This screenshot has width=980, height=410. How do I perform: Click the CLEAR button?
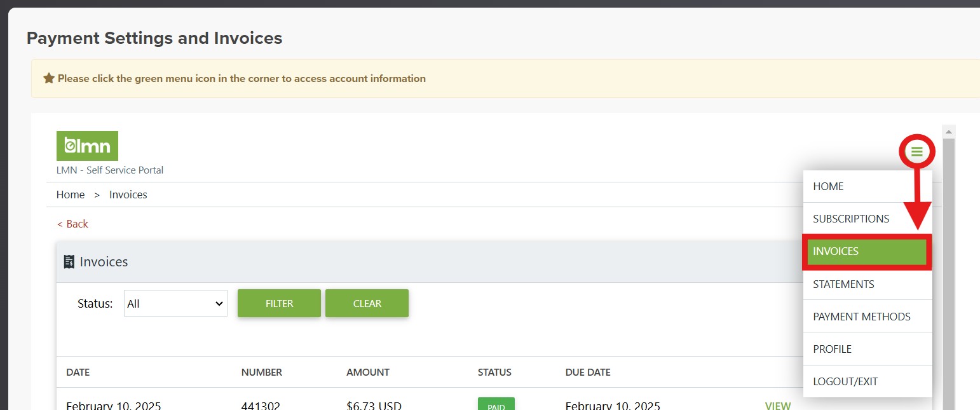pos(367,303)
